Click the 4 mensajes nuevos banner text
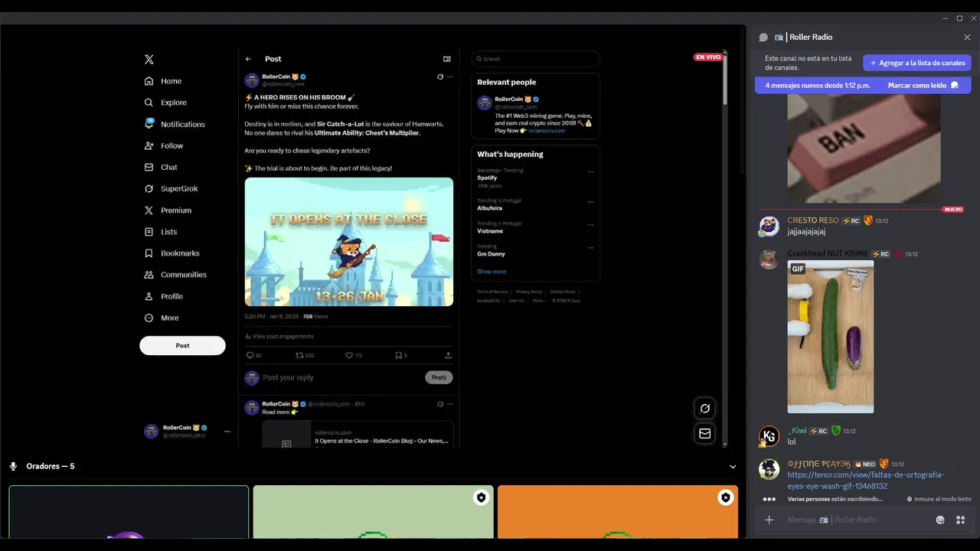The height and width of the screenshot is (551, 980). (x=818, y=86)
